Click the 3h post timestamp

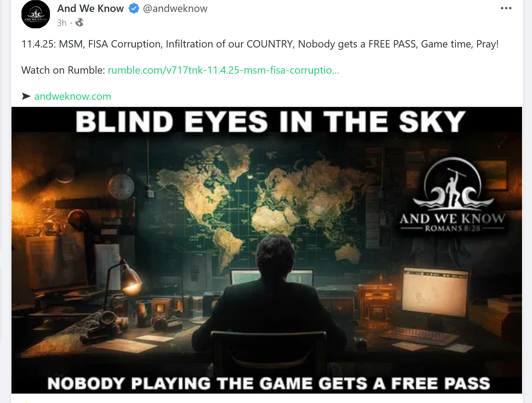(x=62, y=23)
